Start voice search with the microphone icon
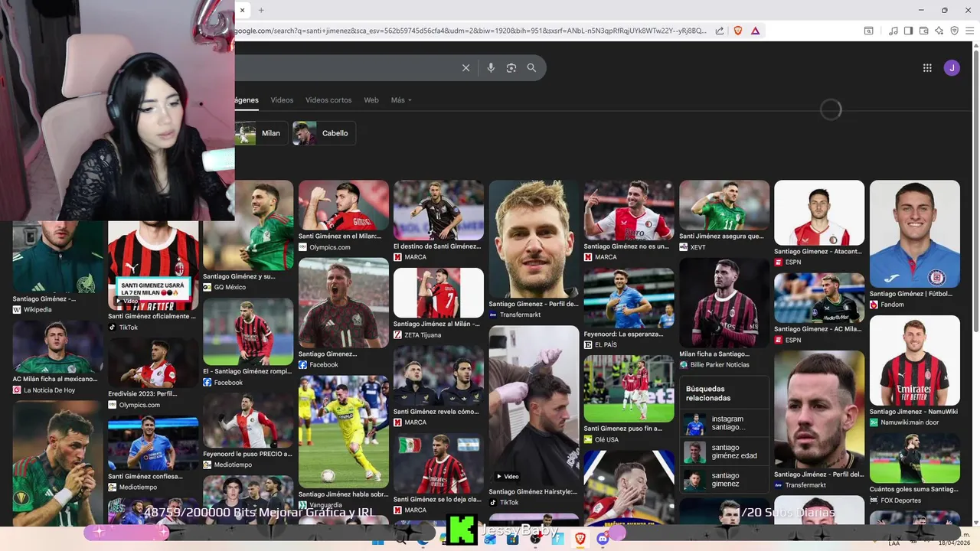This screenshot has height=551, width=980. click(491, 68)
